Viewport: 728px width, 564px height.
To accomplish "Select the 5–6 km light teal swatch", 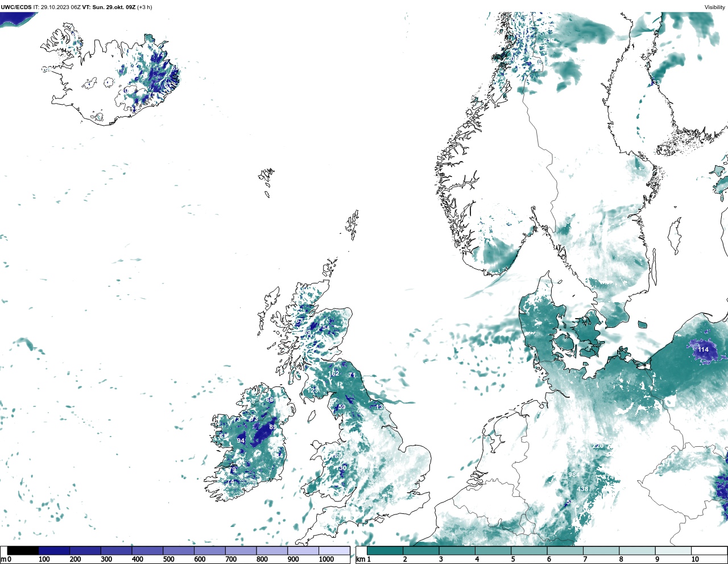I will pyautogui.click(x=530, y=551).
